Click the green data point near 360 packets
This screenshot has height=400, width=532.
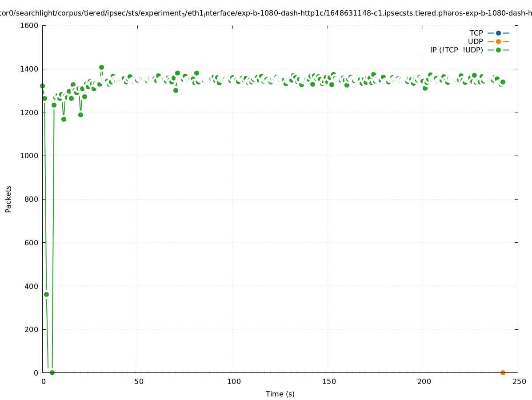46,294
